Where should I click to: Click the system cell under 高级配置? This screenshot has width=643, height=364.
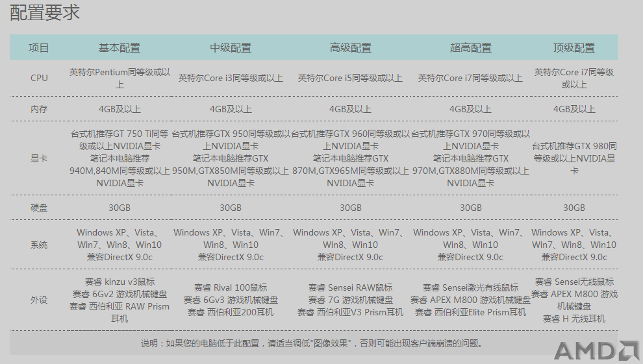coord(350,245)
